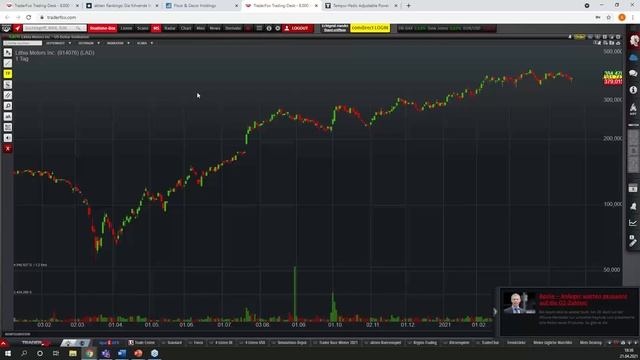Click the pencil tools icon in the right sidebar
Viewport: 640px width, 360px height.
point(633,241)
